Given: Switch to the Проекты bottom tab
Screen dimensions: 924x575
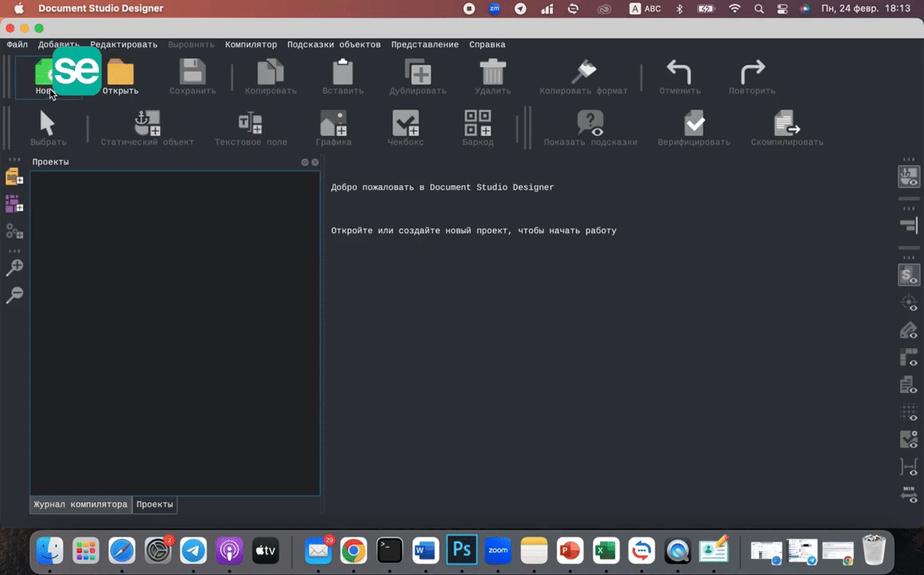Looking at the screenshot, I should (155, 504).
